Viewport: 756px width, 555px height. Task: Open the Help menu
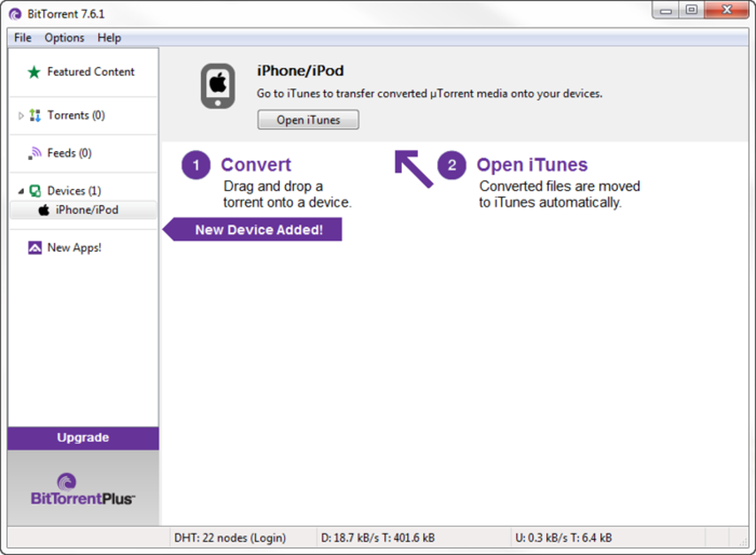click(109, 38)
